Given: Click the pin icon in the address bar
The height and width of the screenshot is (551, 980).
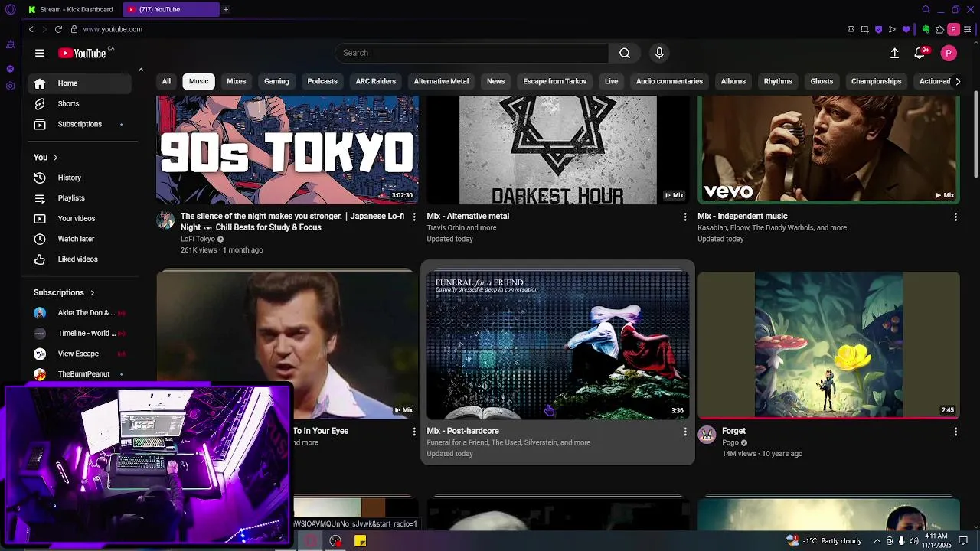Looking at the screenshot, I should pos(851,29).
